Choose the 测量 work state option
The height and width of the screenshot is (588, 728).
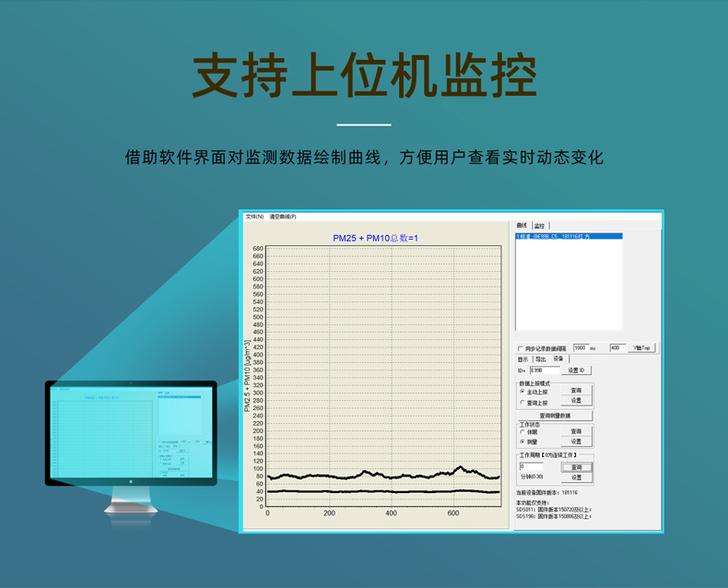pyautogui.click(x=523, y=442)
